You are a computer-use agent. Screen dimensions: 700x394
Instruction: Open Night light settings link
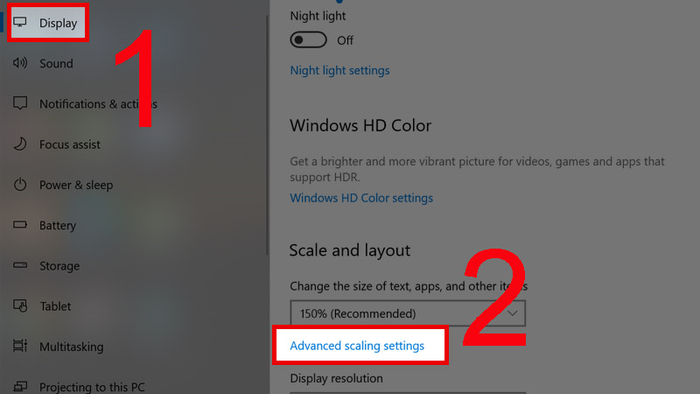[x=340, y=71]
